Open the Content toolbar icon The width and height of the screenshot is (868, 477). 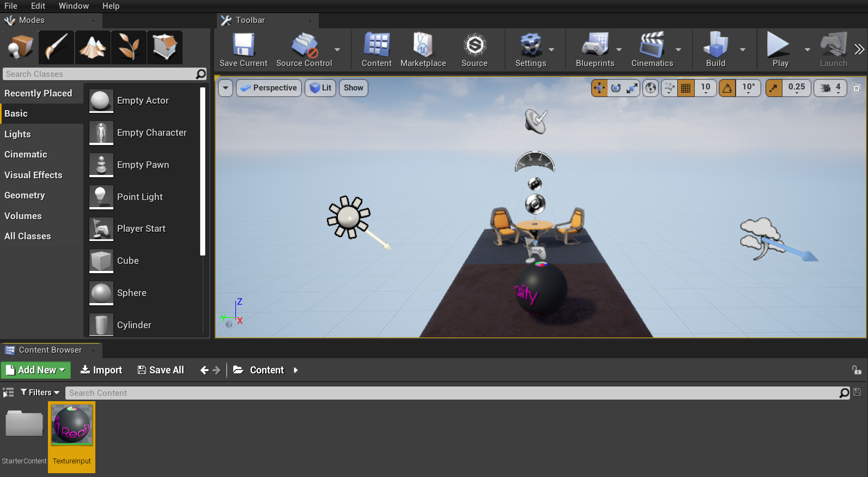coord(377,50)
